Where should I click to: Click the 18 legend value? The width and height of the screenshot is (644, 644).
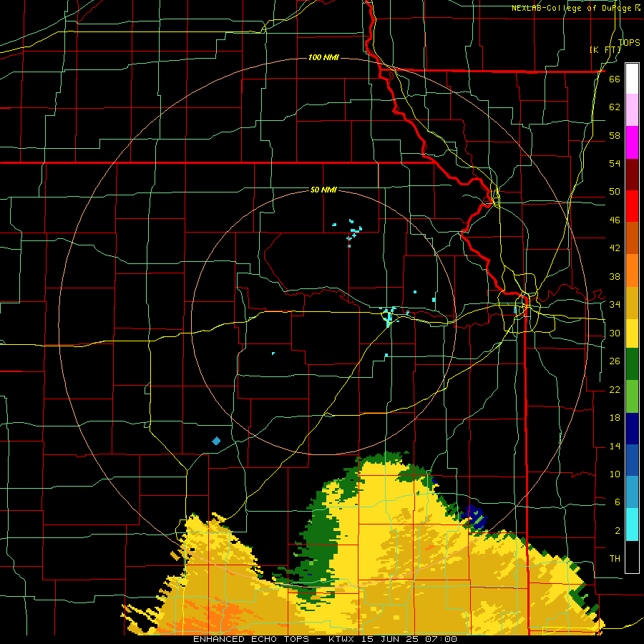[x=615, y=418]
